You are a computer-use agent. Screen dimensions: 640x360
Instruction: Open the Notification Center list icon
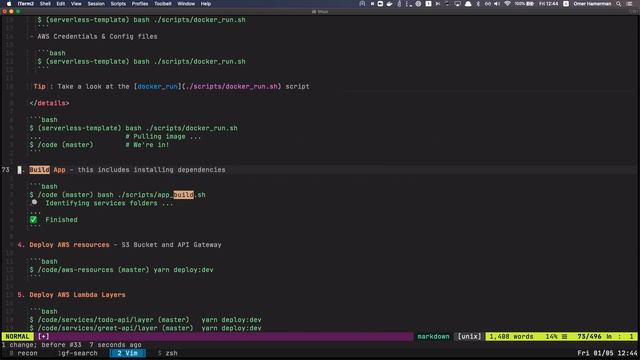click(629, 4)
